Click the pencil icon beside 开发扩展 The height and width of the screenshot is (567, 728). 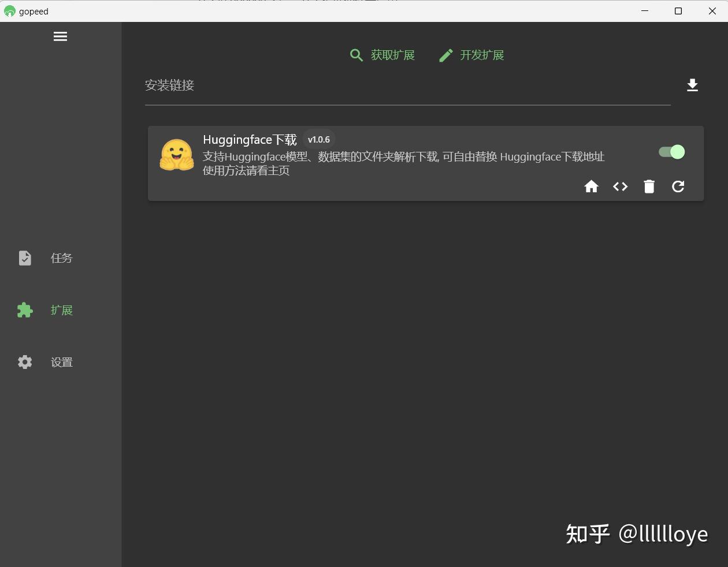(445, 55)
